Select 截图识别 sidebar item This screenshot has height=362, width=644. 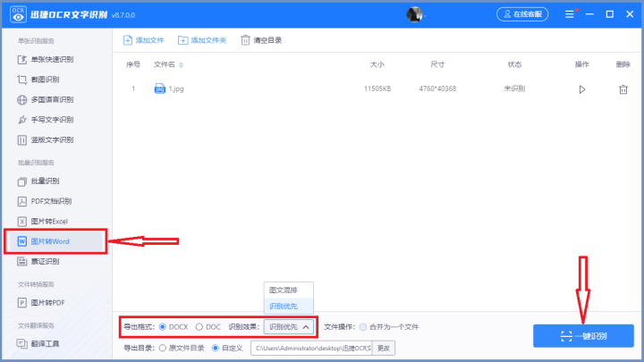38,80
